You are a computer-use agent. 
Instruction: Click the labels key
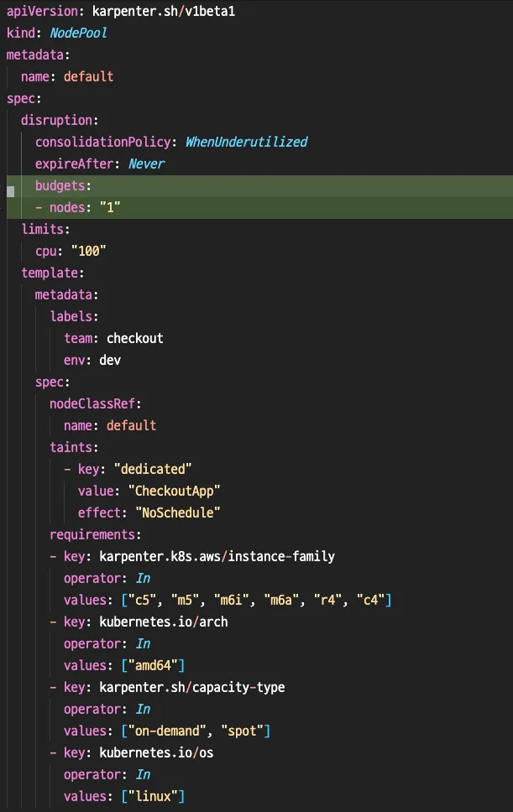[x=71, y=316]
